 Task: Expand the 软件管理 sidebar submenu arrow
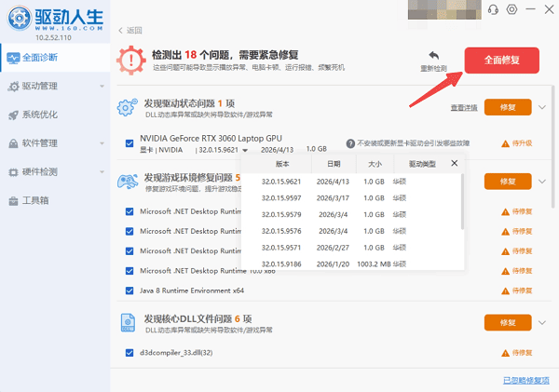[x=102, y=143]
